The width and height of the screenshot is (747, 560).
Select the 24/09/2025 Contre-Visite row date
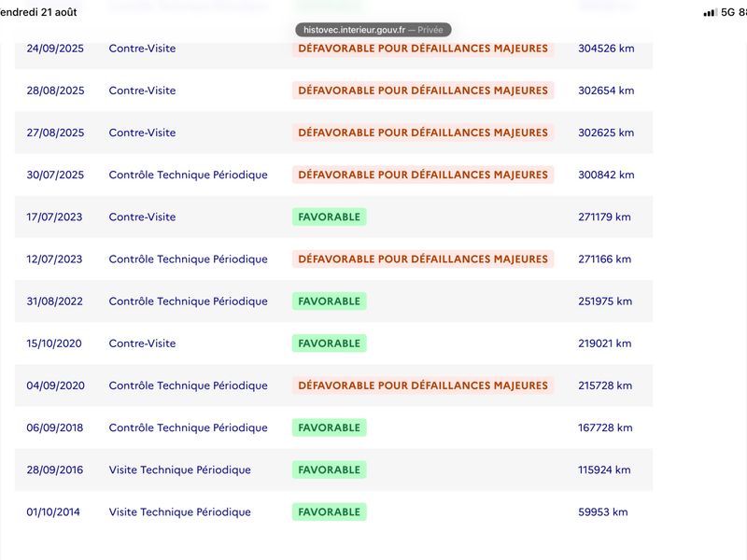(x=55, y=49)
